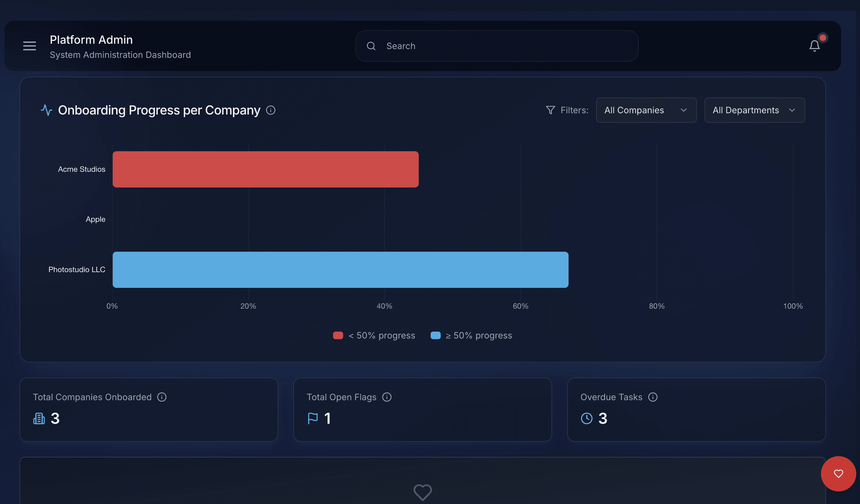
Task: Click the info icon on Overdue Tasks
Action: 653,397
